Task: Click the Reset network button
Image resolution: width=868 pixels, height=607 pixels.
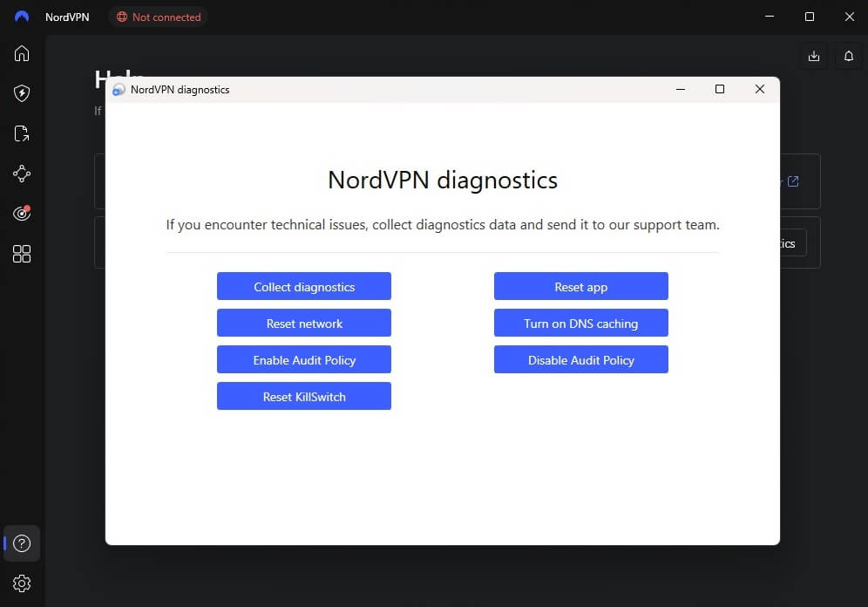Action: [x=304, y=323]
